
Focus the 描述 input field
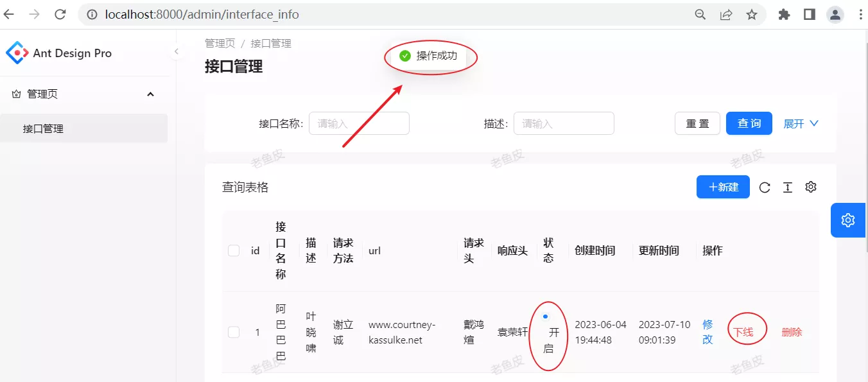[x=564, y=123]
